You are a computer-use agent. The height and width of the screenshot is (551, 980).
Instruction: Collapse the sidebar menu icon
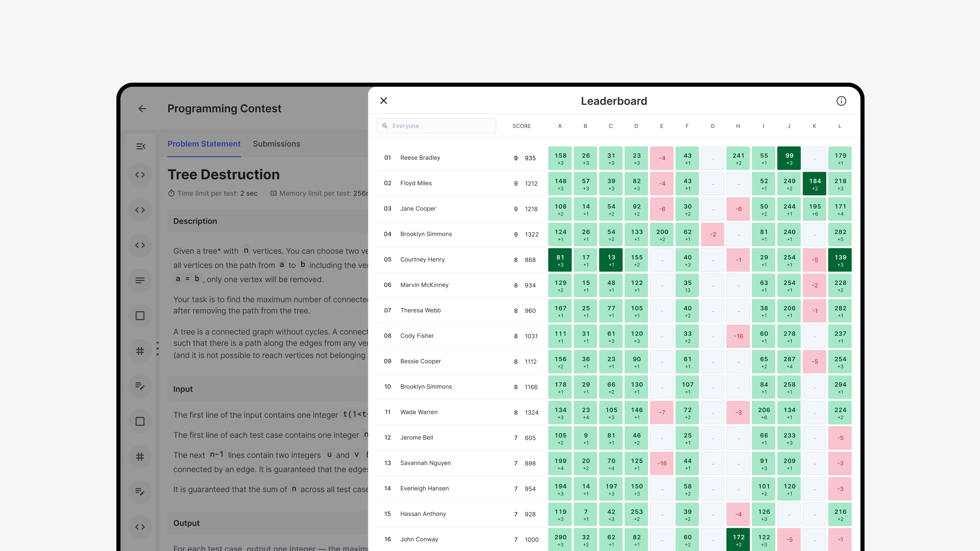(x=140, y=146)
